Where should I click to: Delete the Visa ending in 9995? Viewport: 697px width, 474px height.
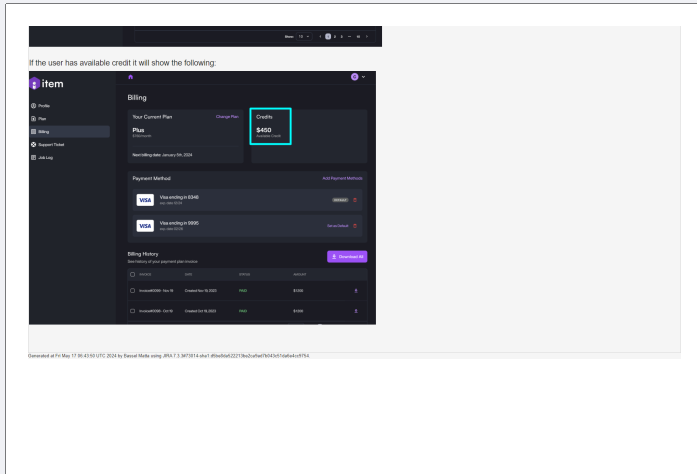[x=355, y=225]
